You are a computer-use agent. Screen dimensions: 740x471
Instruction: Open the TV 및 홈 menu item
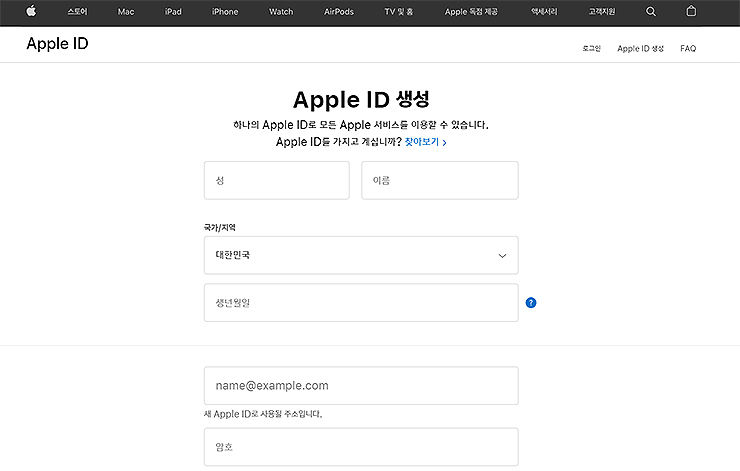click(x=398, y=11)
